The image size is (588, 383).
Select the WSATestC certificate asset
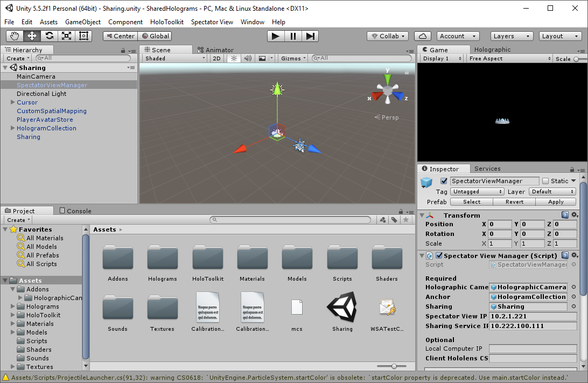(x=387, y=312)
